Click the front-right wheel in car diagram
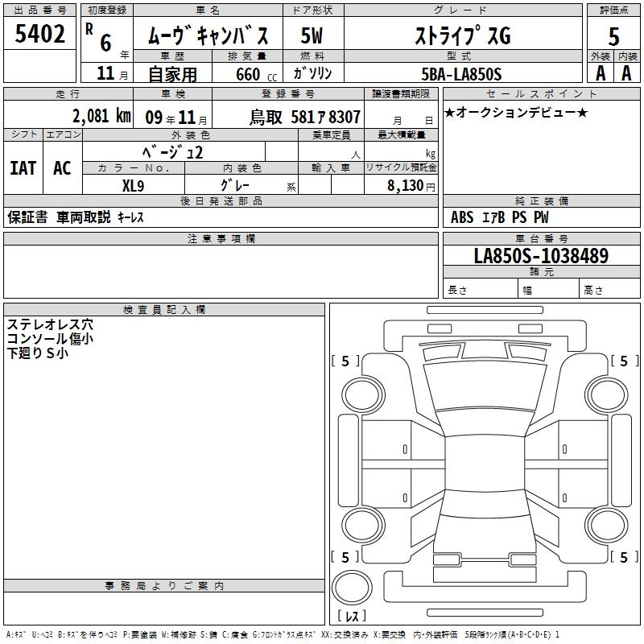 (607, 395)
